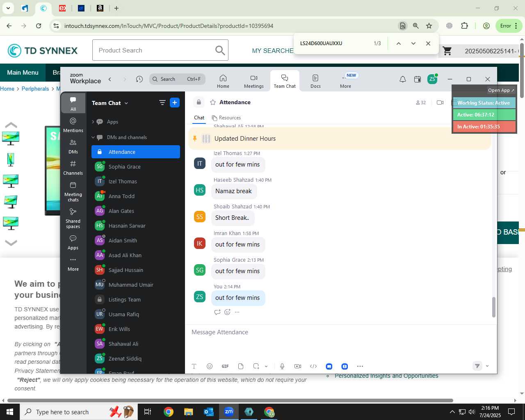Image resolution: width=525 pixels, height=420 pixels.
Task: Start a video meeting with Attendance channel
Action: pos(440,103)
